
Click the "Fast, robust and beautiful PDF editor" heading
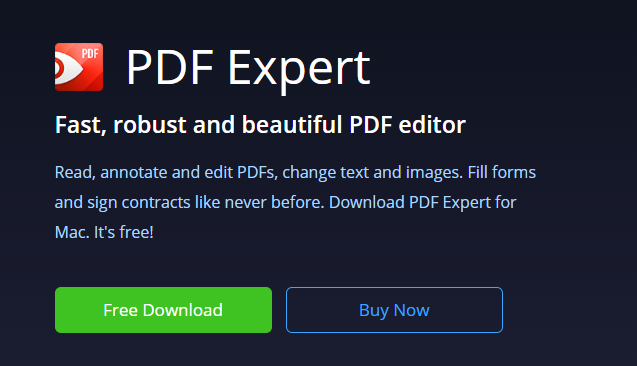tap(260, 125)
